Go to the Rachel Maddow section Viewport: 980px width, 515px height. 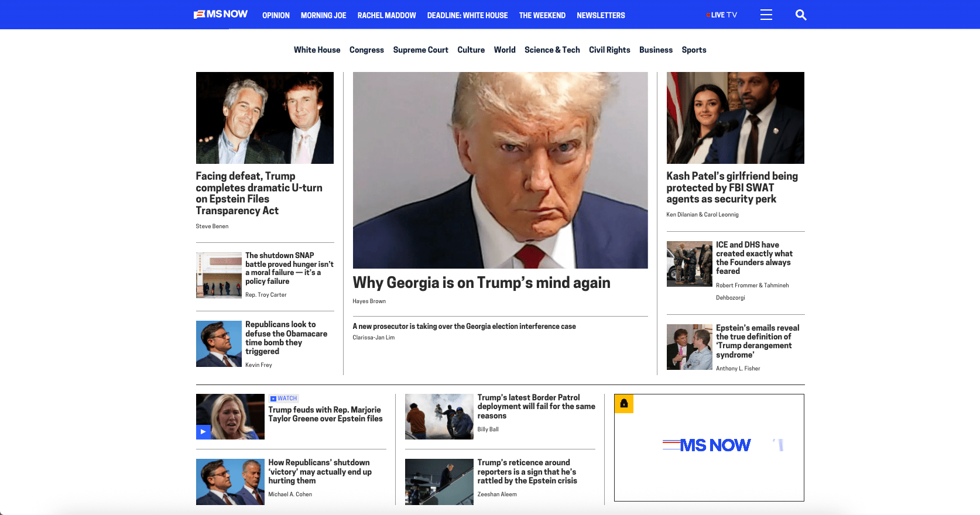[386, 15]
